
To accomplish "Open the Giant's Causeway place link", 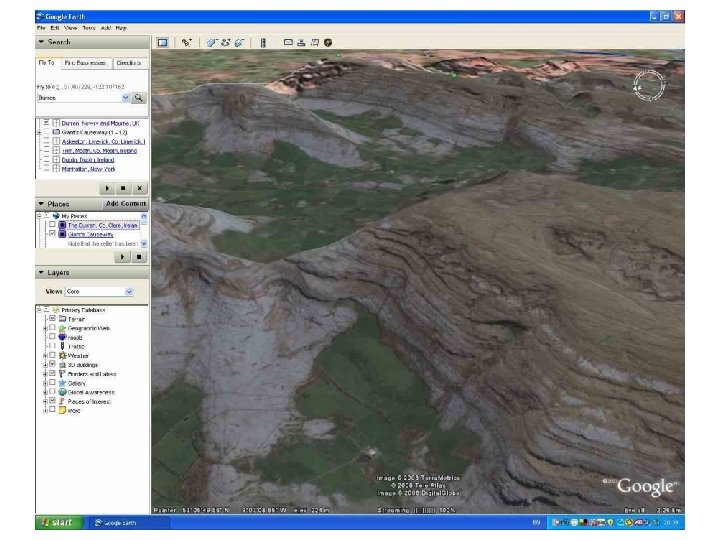I will pos(90,235).
